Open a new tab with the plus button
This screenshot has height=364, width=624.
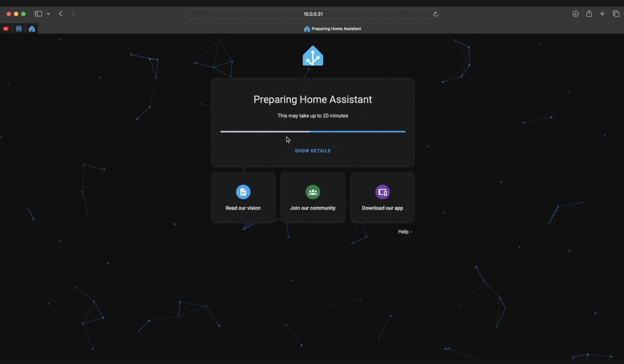tap(602, 14)
